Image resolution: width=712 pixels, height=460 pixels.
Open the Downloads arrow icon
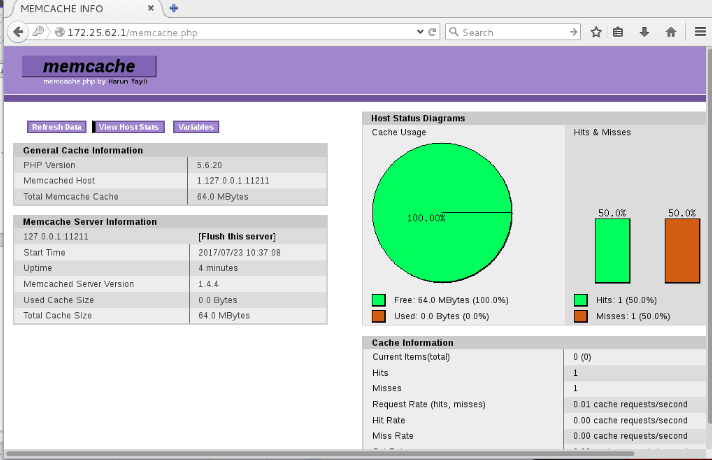[644, 32]
